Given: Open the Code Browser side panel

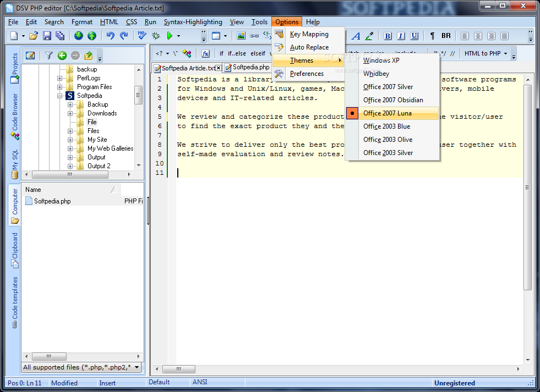Looking at the screenshot, I should pyautogui.click(x=14, y=117).
